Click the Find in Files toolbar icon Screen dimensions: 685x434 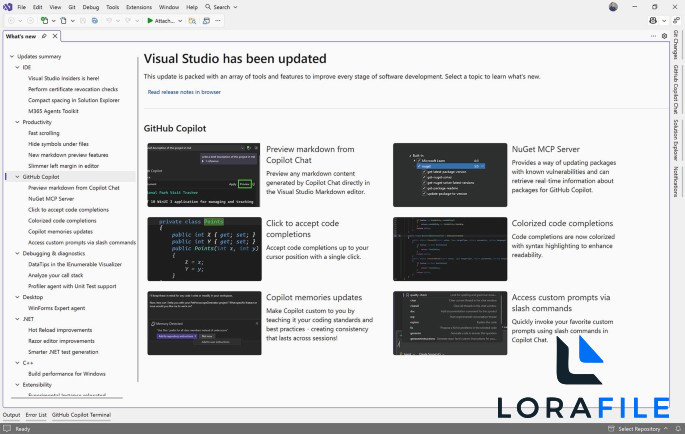[x=192, y=21]
